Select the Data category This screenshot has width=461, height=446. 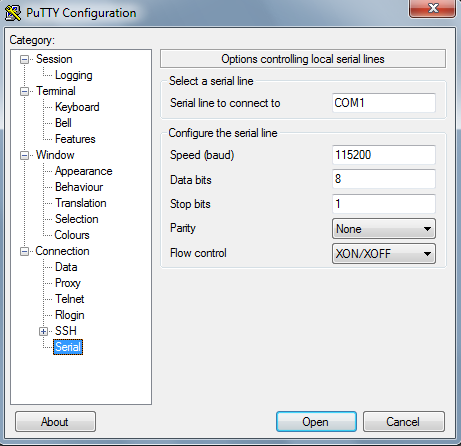pyautogui.click(x=66, y=267)
